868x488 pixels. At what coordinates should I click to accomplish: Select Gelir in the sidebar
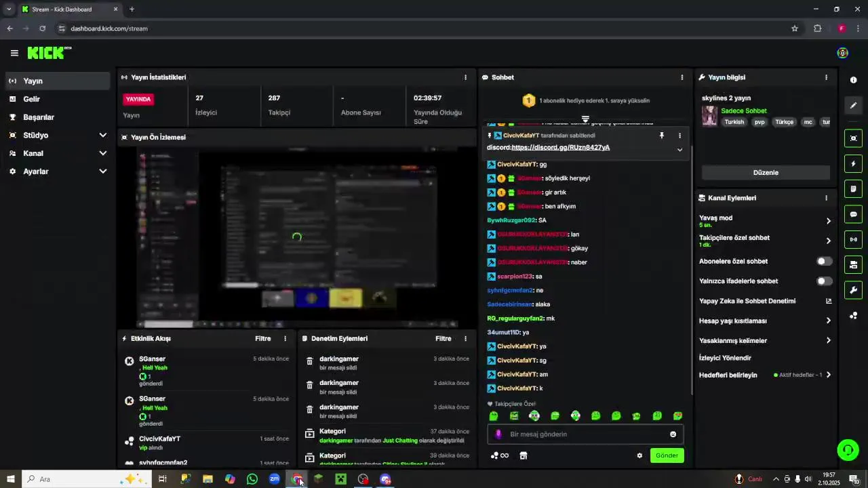click(58, 99)
